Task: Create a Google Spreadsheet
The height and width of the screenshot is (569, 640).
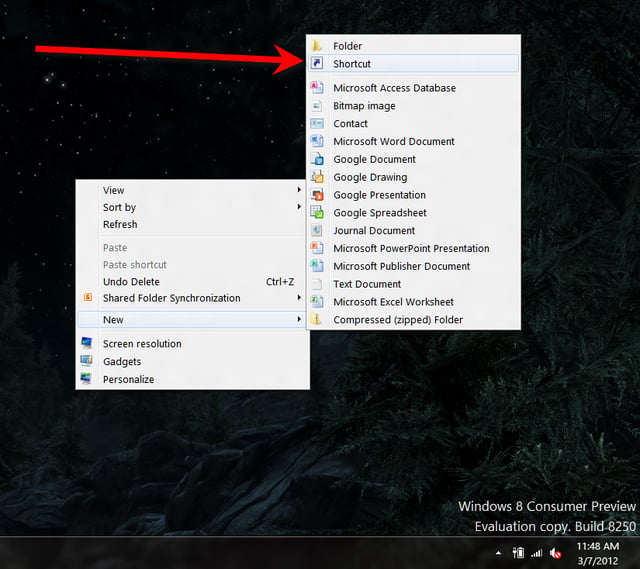Action: (413, 213)
